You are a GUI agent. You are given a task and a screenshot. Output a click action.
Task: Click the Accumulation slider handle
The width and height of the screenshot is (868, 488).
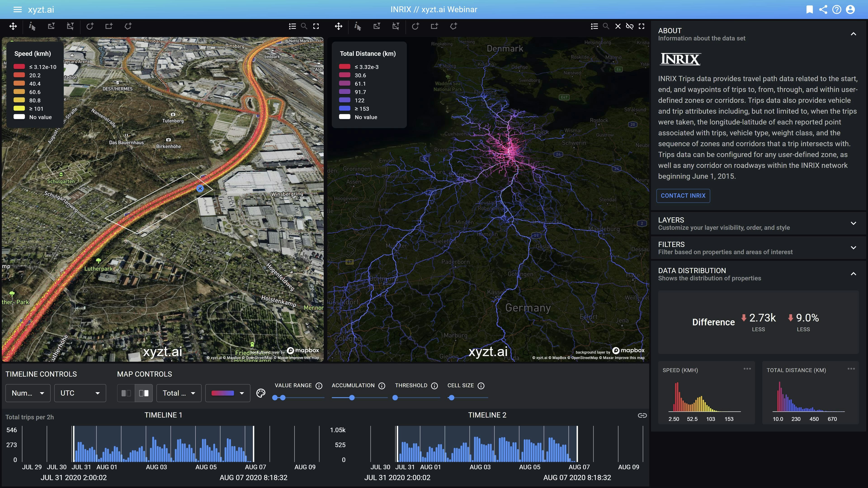[352, 398]
